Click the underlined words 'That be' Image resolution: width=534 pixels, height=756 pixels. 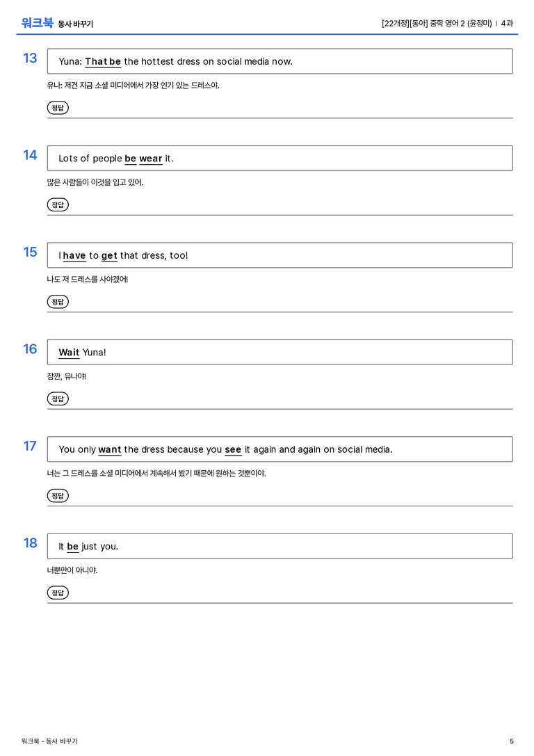coord(103,62)
